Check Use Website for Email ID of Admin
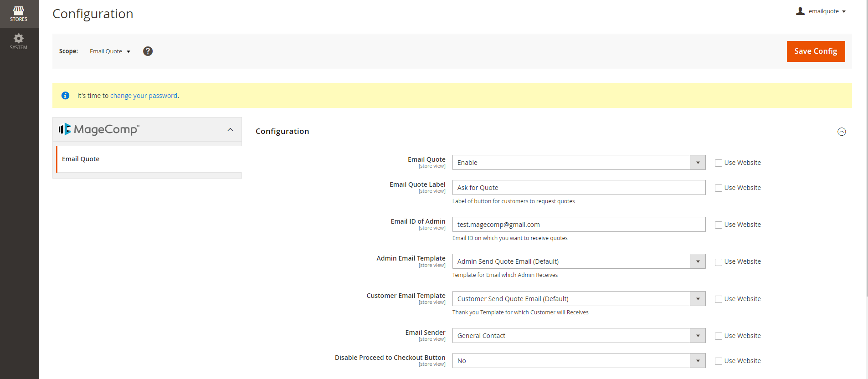Viewport: 868px width, 379px height. tap(719, 225)
